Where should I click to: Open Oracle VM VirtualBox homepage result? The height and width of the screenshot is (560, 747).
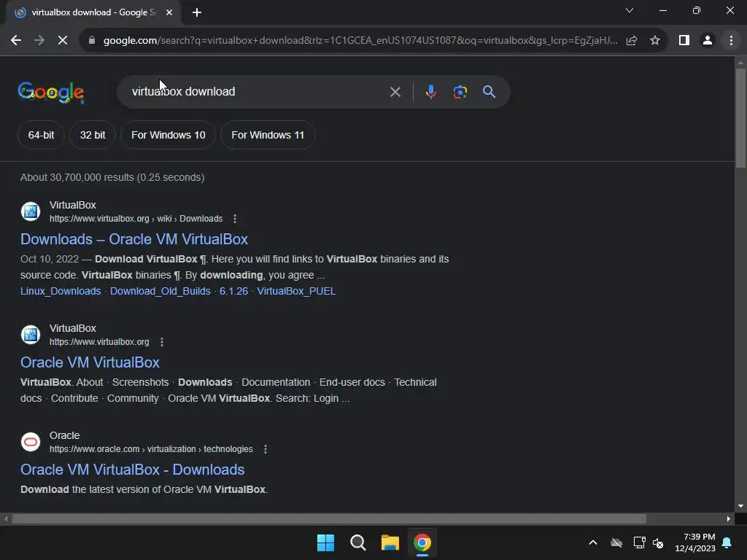click(x=90, y=362)
